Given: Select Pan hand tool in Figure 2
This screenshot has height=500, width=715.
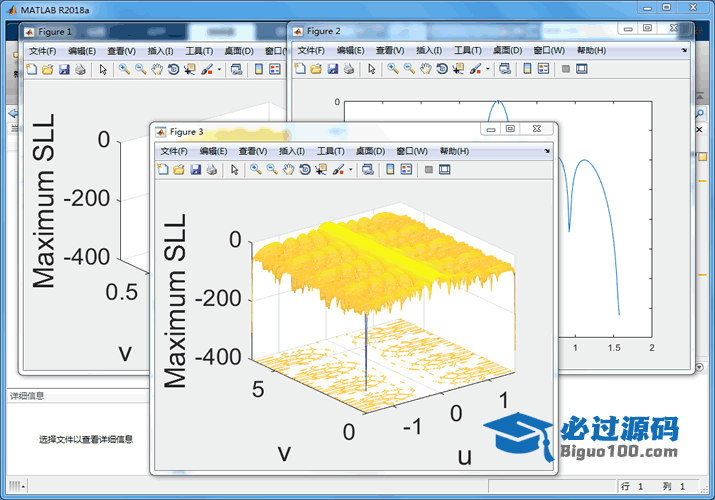Looking at the screenshot, I should pyautogui.click(x=426, y=69).
